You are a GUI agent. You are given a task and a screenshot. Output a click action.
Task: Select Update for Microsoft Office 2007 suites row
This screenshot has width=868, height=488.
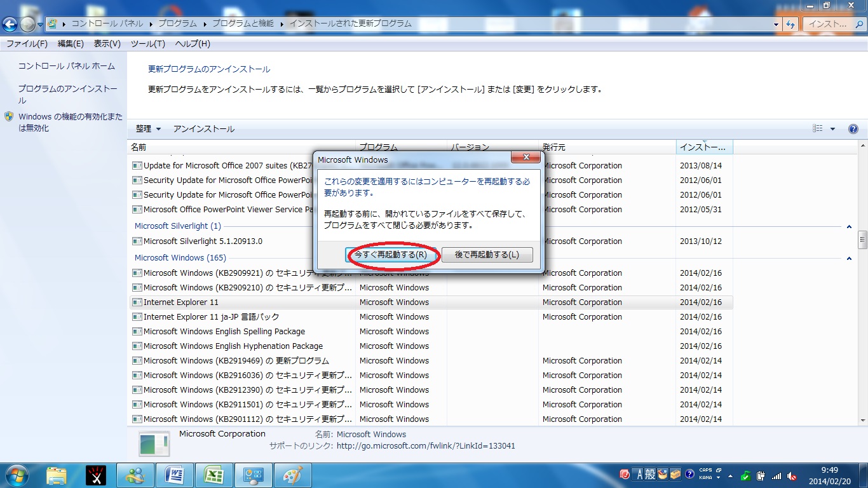[431, 166]
